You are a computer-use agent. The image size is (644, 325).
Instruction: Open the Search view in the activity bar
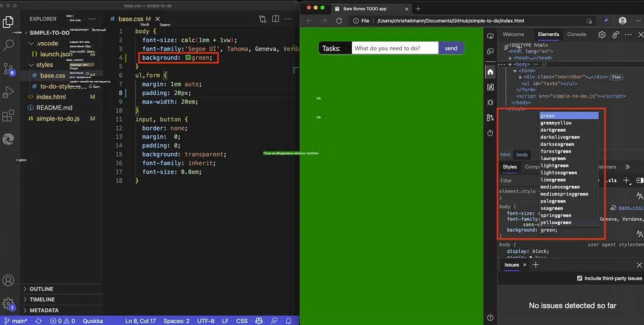(8, 44)
